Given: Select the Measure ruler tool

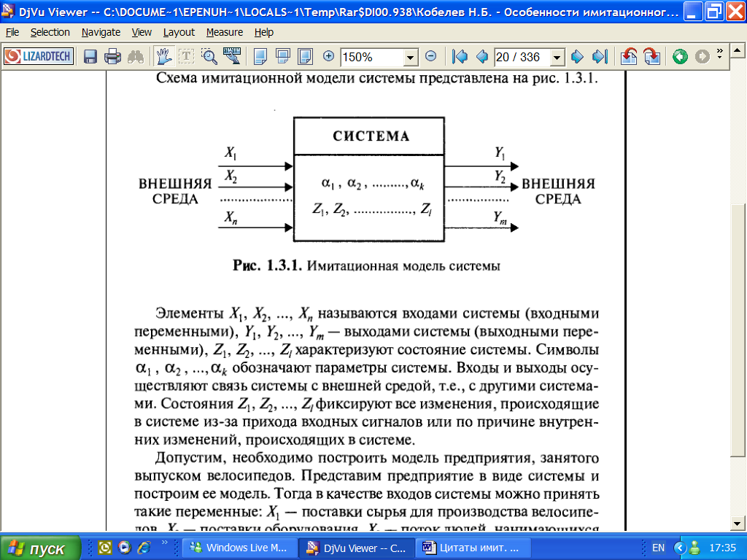Looking at the screenshot, I should tap(232, 57).
